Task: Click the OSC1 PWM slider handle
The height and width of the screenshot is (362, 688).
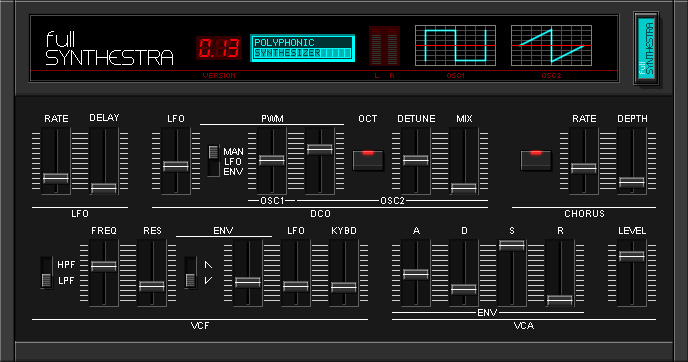Action: [272, 160]
